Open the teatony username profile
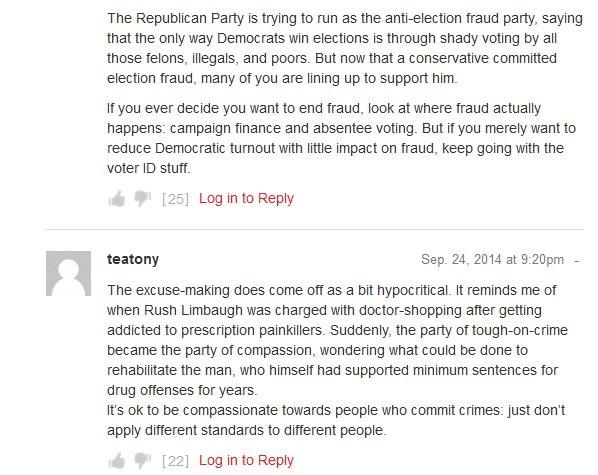The height and width of the screenshot is (475, 598). coord(133,259)
